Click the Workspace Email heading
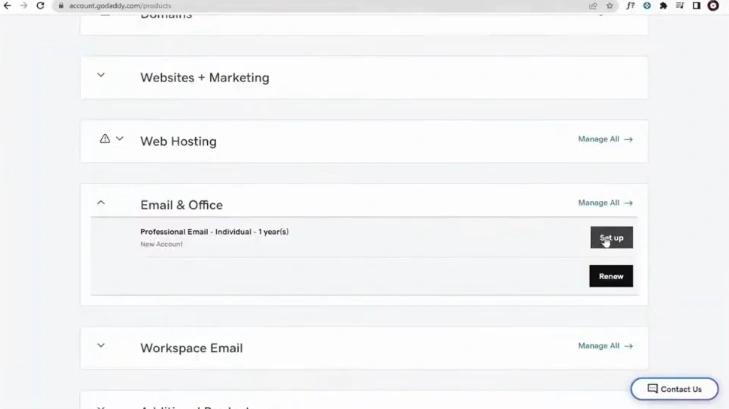Viewport: 729px width, 409px height. [192, 348]
